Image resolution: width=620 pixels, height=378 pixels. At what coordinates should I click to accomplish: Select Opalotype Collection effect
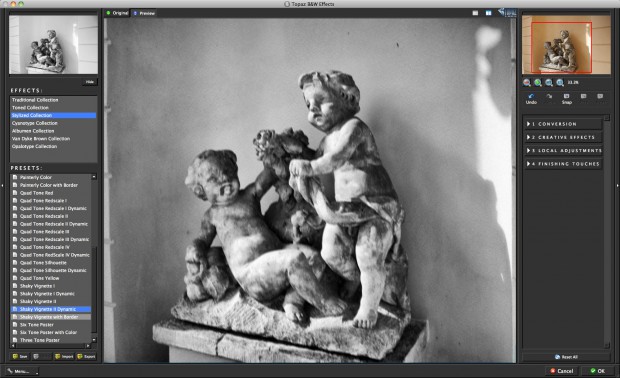53,146
